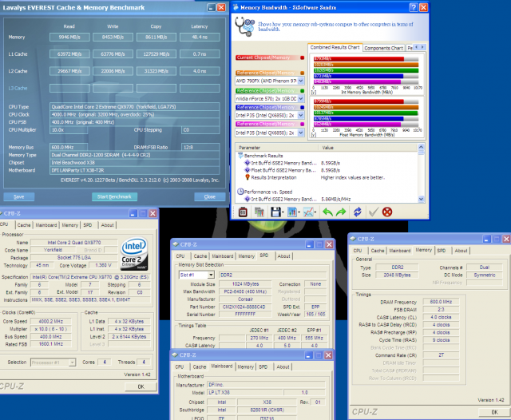Click the L1 Cache Copy 127529 MB/s field
This screenshot has width=511, height=420.
(x=156, y=54)
